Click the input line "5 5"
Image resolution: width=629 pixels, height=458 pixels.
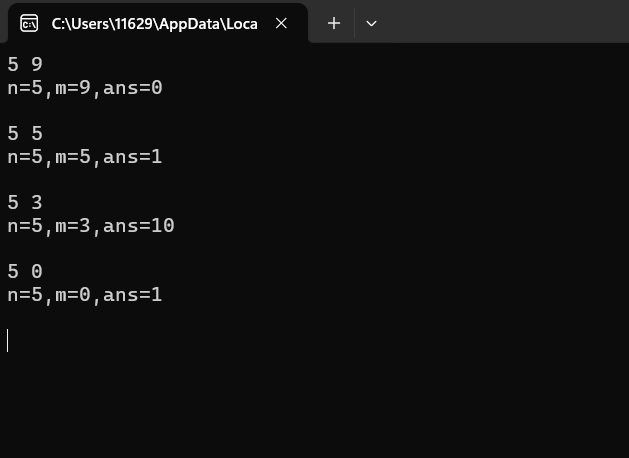(25, 134)
